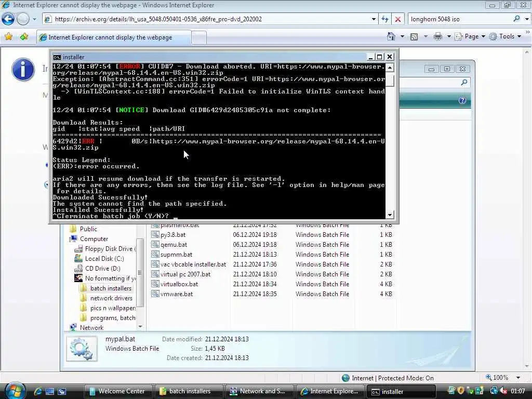Viewport: 532px width, 399px height.
Task: Select vac vbcable installer.bat file
Action: pyautogui.click(x=193, y=264)
